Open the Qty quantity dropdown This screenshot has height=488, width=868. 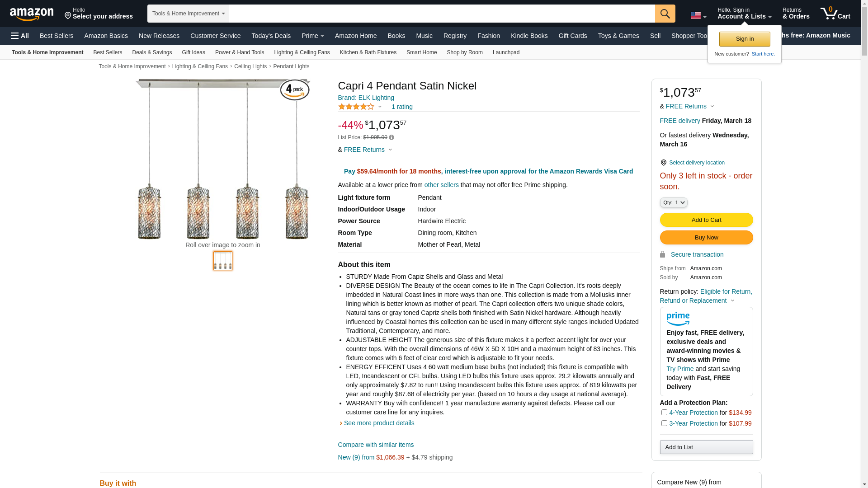point(673,202)
